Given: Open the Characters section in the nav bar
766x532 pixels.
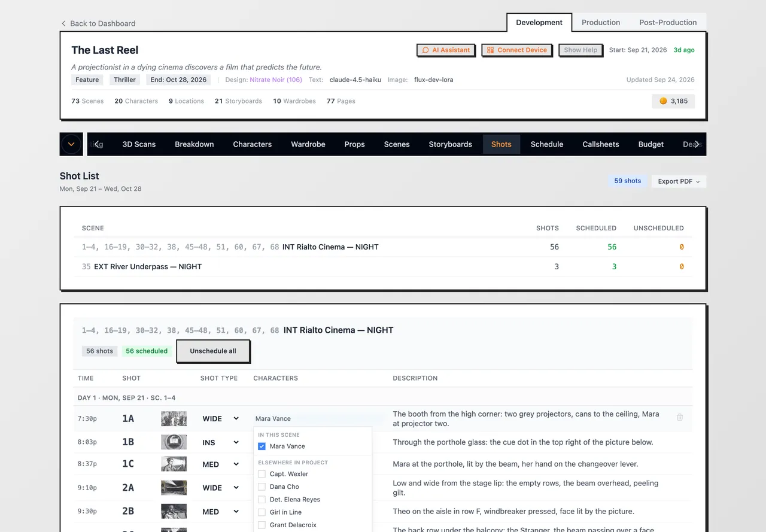Looking at the screenshot, I should [x=253, y=144].
